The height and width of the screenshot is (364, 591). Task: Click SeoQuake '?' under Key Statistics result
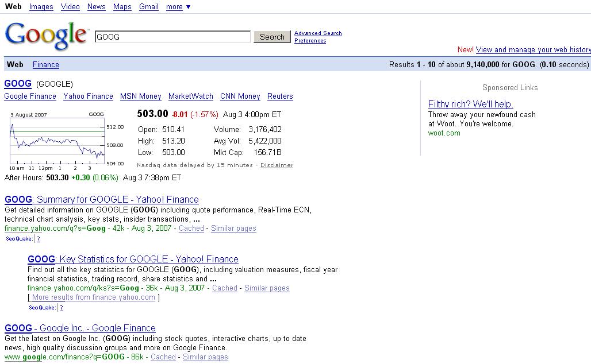click(62, 308)
